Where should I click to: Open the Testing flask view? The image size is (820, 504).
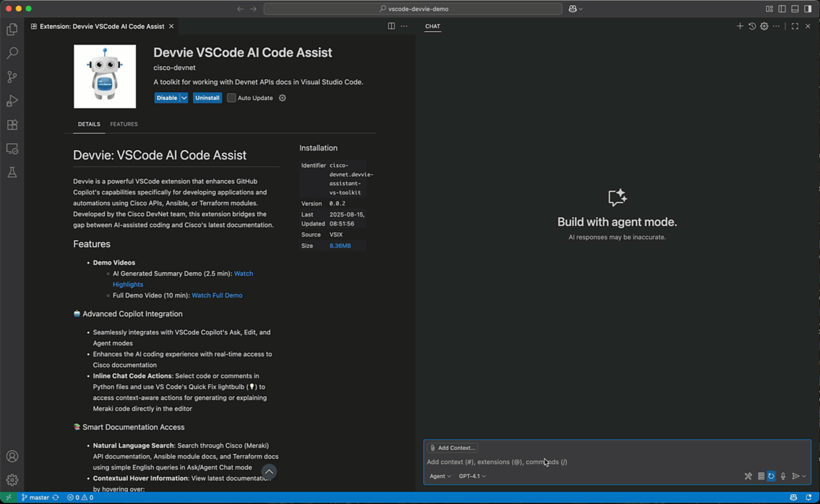click(x=12, y=172)
